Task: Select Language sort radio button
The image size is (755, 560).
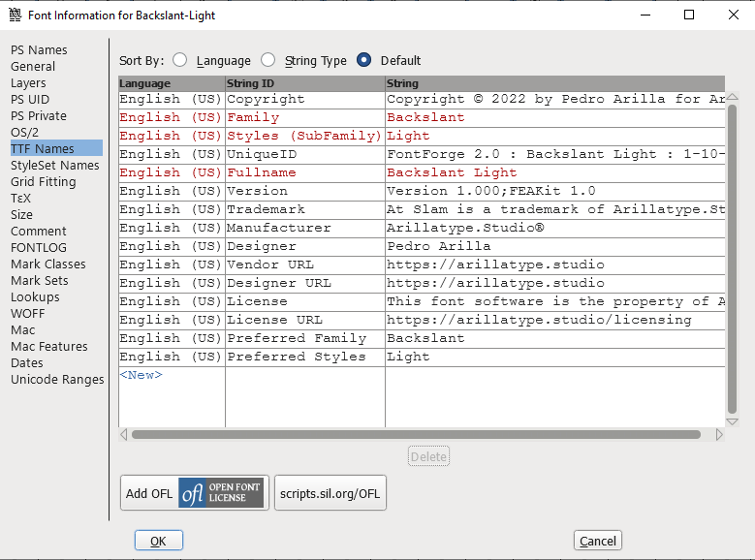Action: point(180,60)
